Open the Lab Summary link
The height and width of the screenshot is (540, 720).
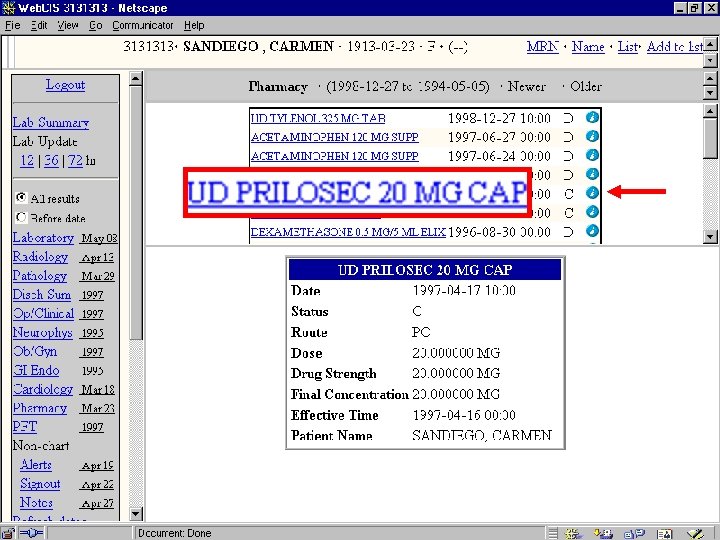click(51, 123)
